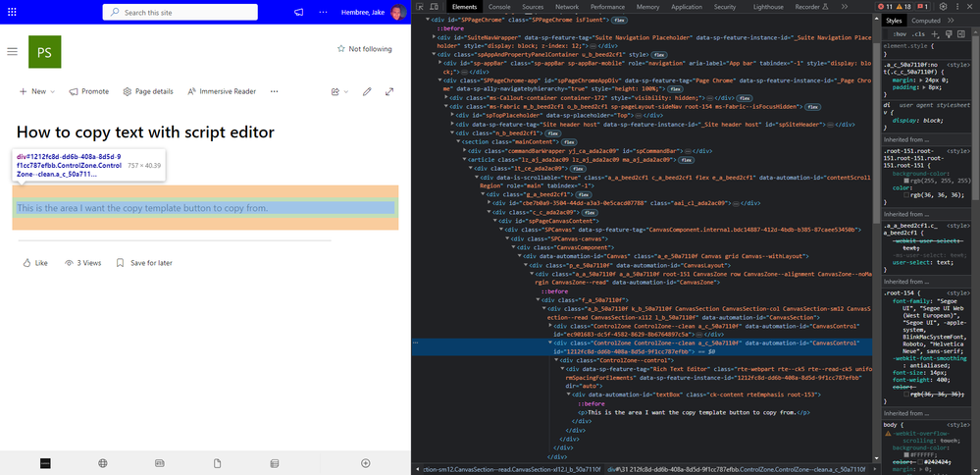Screen dimensions: 980x475
Task: Open the New dropdown in command bar
Action: pos(37,91)
